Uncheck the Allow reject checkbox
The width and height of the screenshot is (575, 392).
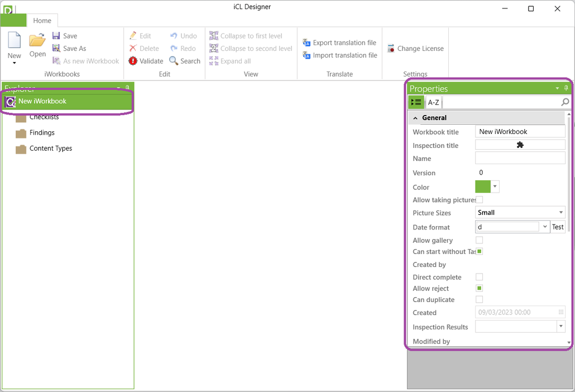click(x=479, y=288)
